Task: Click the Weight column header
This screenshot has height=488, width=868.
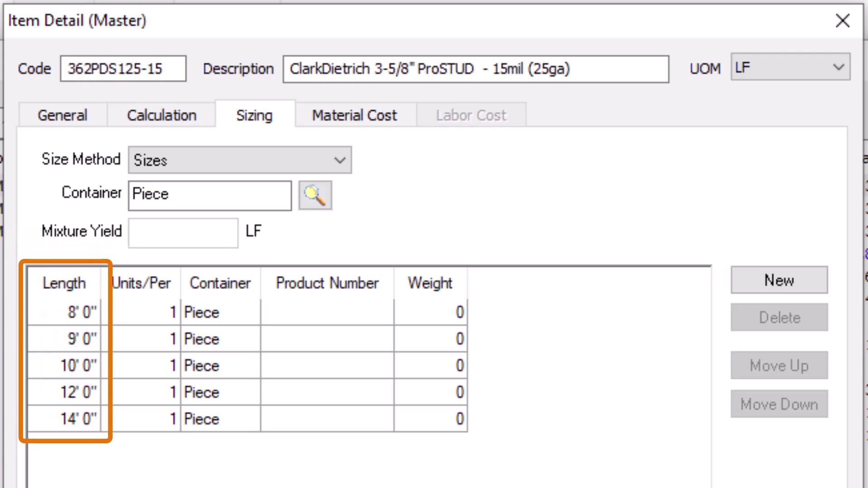Action: coord(429,283)
